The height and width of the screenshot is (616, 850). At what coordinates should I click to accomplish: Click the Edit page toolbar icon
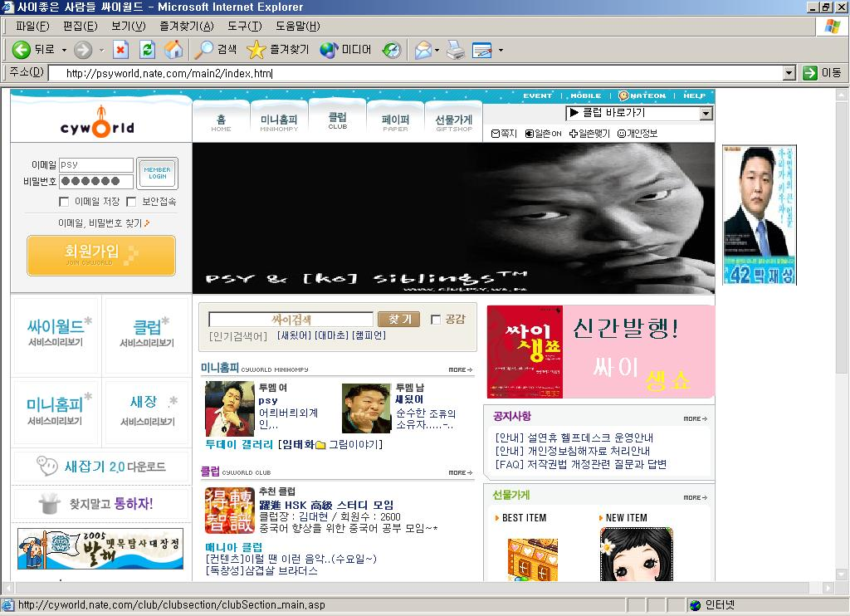(x=482, y=50)
